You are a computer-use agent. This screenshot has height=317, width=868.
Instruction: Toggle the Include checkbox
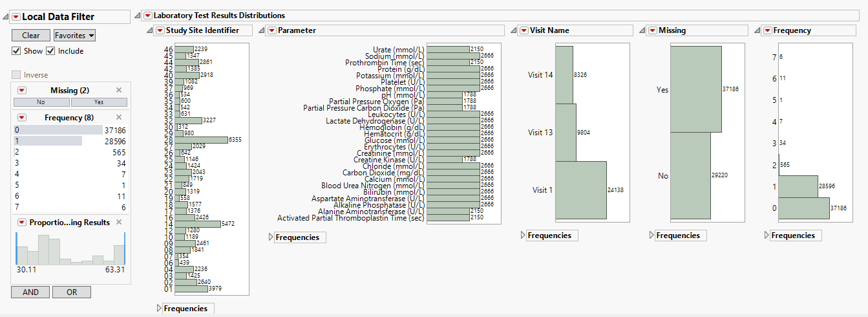coord(50,51)
